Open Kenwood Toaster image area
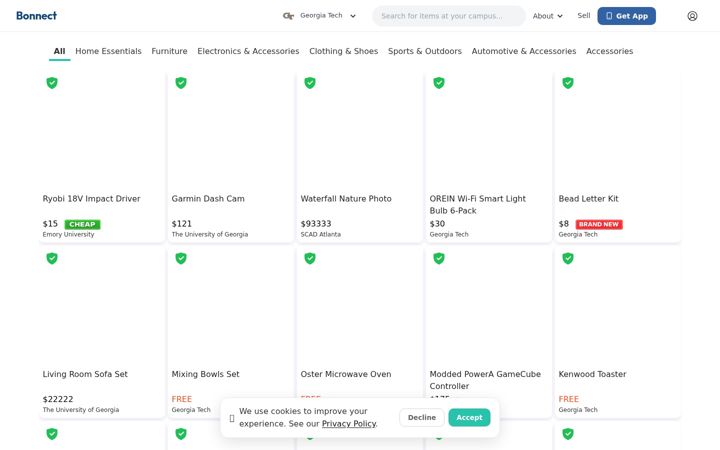The width and height of the screenshot is (720, 450). 618,307
